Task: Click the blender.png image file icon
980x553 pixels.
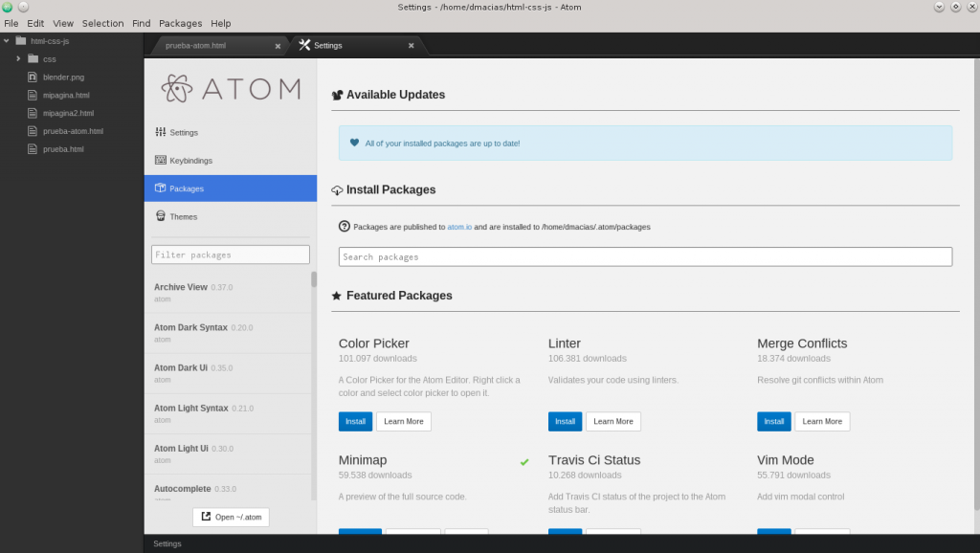Action: pos(33,77)
